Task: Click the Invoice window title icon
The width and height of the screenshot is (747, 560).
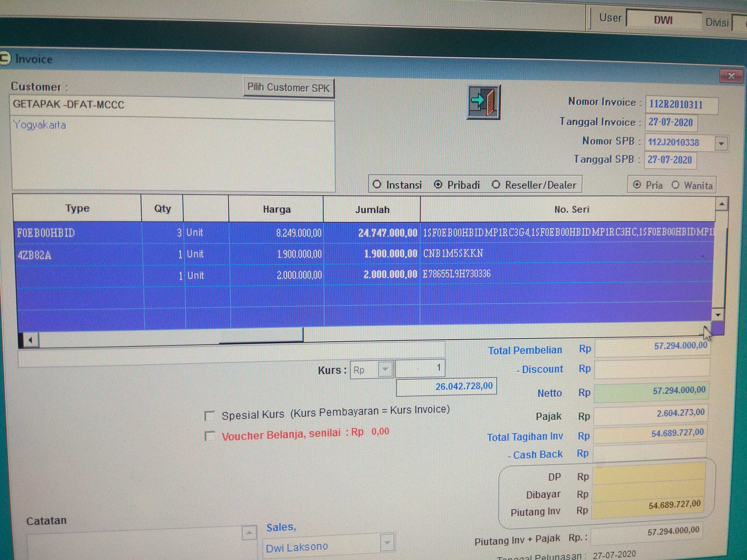Action: click(5, 58)
